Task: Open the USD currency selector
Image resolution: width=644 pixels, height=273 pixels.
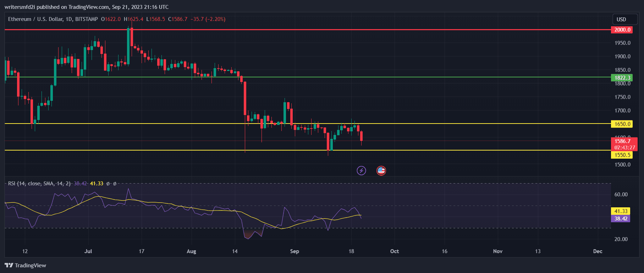Action: 621,20
